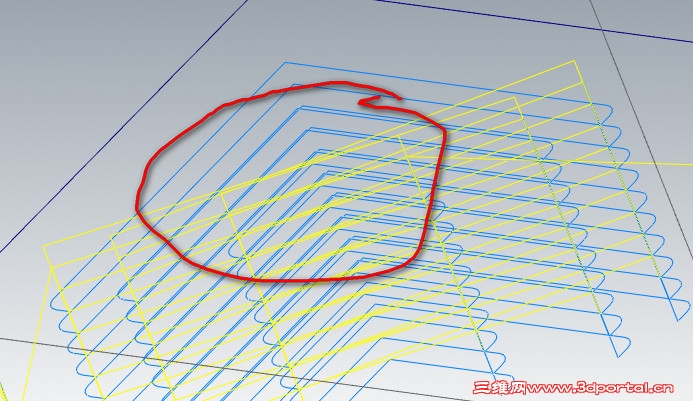Select the outermost yellow toolpath pass corner
693x401 pixels.
[x=574, y=61]
